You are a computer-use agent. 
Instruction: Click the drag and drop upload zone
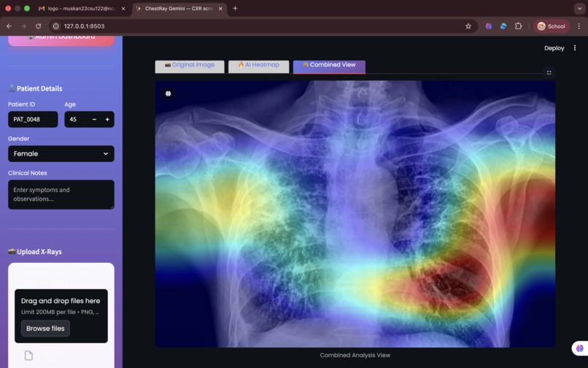click(61, 316)
